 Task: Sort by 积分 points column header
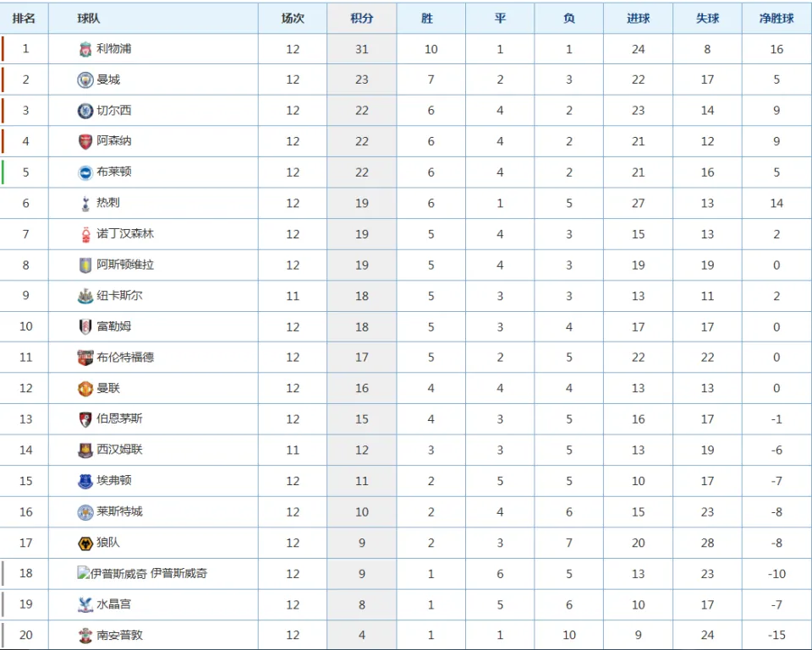point(361,19)
